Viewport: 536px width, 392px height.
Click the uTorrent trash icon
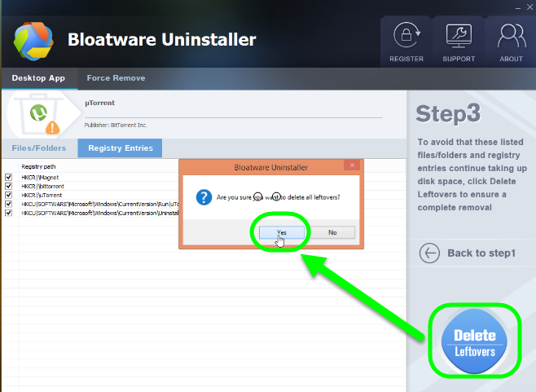tap(40, 115)
